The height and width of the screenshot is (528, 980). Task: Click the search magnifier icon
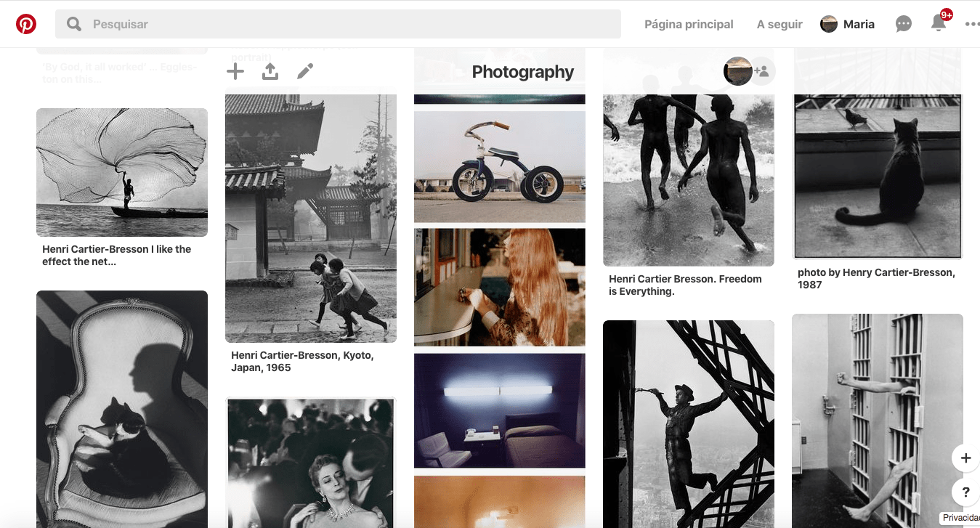[x=74, y=24]
